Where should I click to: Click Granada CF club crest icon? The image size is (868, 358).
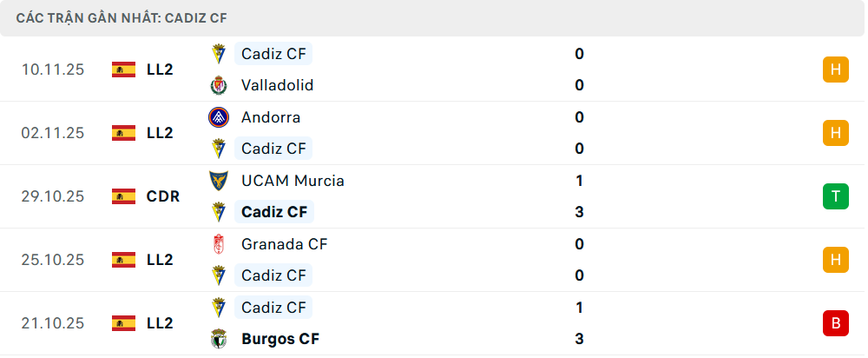(218, 244)
